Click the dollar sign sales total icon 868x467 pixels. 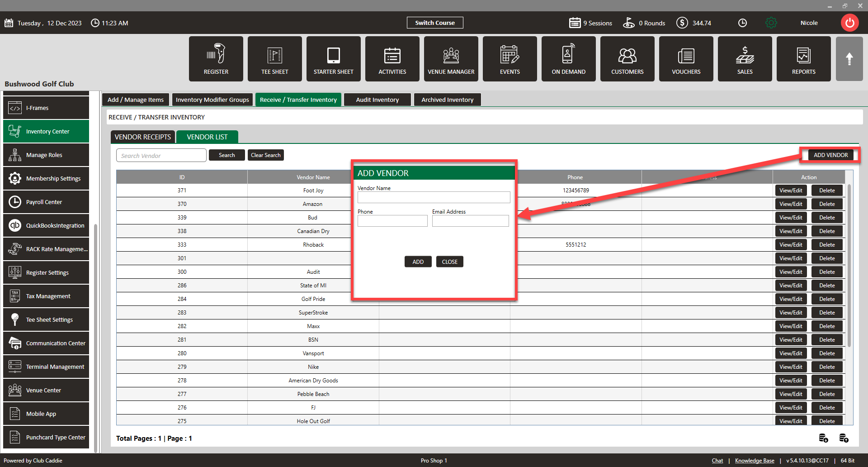682,23
